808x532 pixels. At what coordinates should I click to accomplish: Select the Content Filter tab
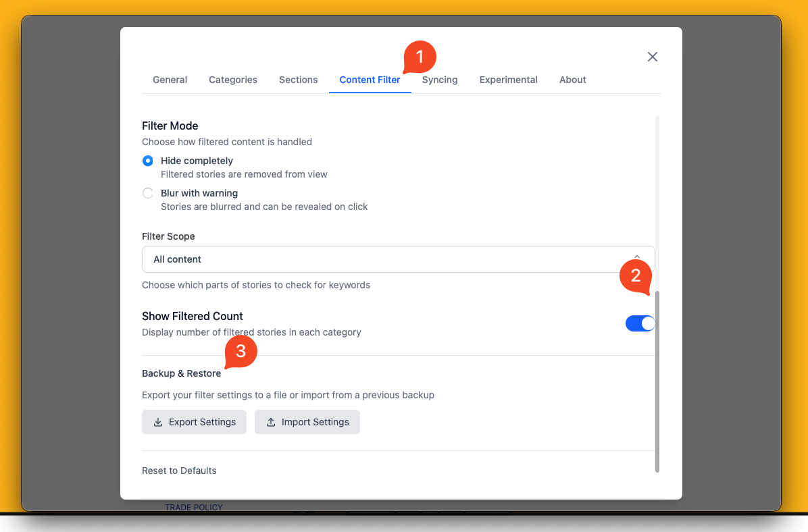click(x=370, y=80)
